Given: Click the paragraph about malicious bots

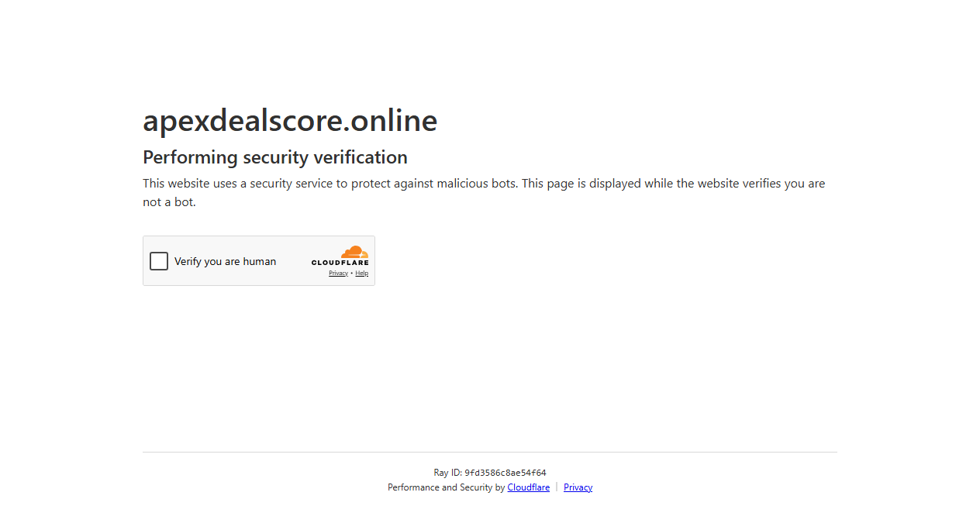Looking at the screenshot, I should [x=484, y=193].
